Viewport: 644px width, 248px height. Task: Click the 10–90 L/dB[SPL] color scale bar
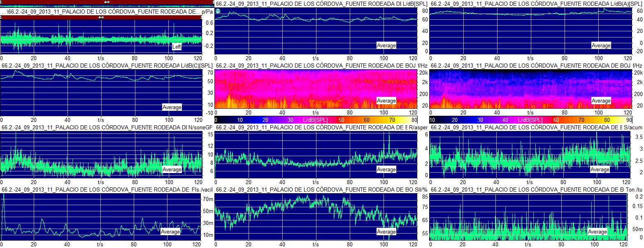530,120
